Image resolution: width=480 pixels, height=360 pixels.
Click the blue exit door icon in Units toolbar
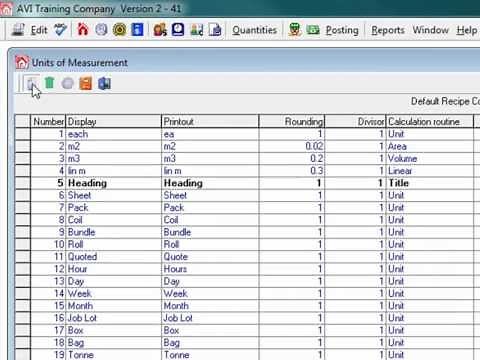click(104, 83)
